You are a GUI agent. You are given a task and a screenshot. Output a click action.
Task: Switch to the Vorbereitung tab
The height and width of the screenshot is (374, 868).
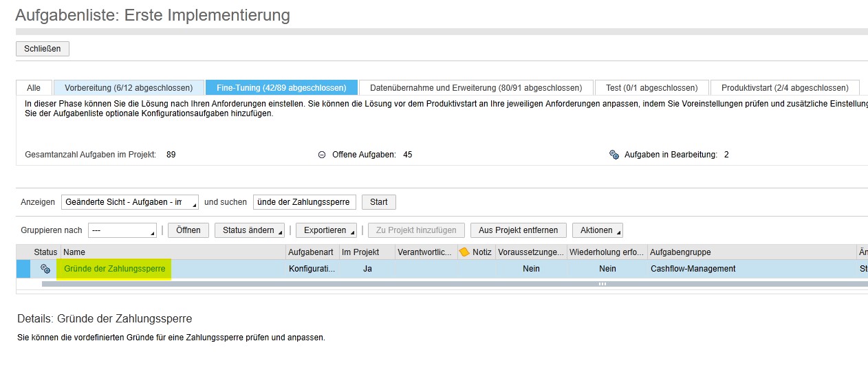[129, 88]
